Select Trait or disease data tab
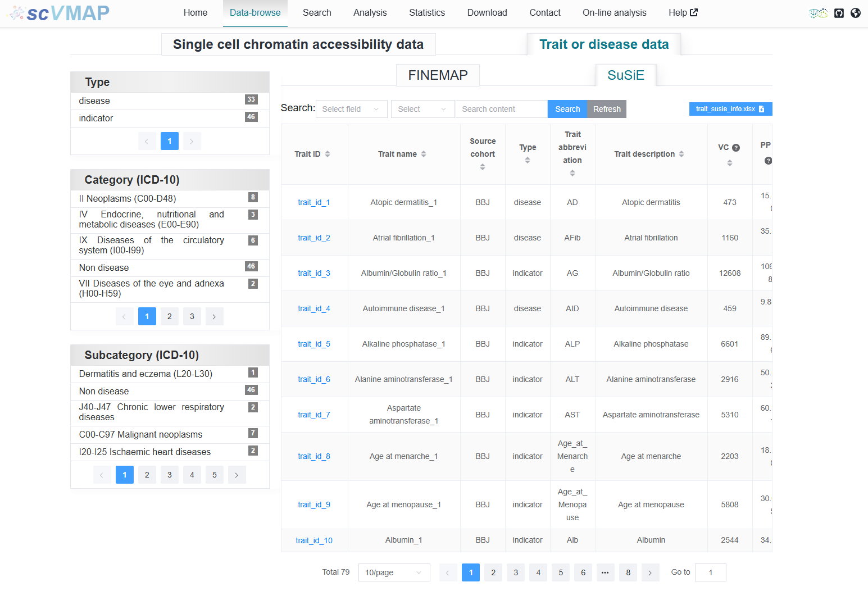868x591 pixels. tap(604, 44)
